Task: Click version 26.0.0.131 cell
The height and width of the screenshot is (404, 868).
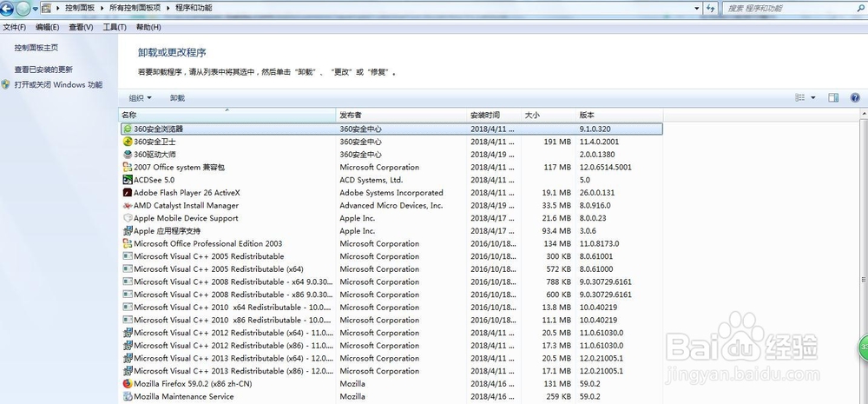Action: pyautogui.click(x=597, y=193)
